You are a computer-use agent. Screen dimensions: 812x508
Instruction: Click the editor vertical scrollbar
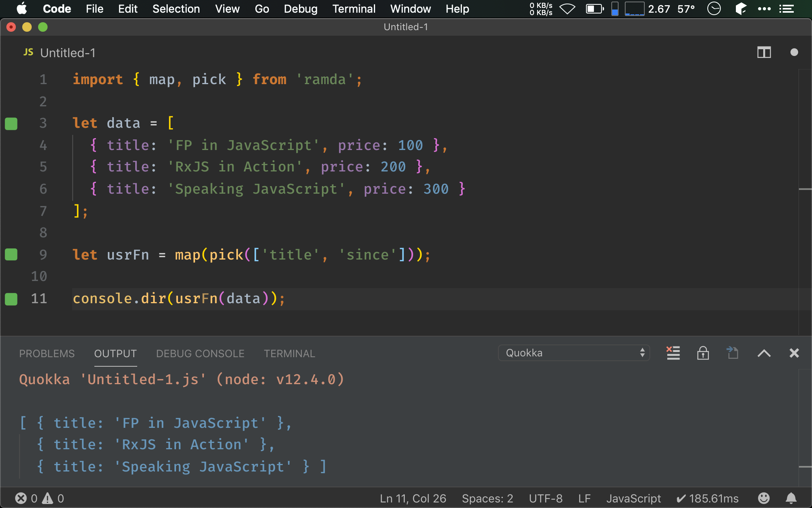pos(805,202)
